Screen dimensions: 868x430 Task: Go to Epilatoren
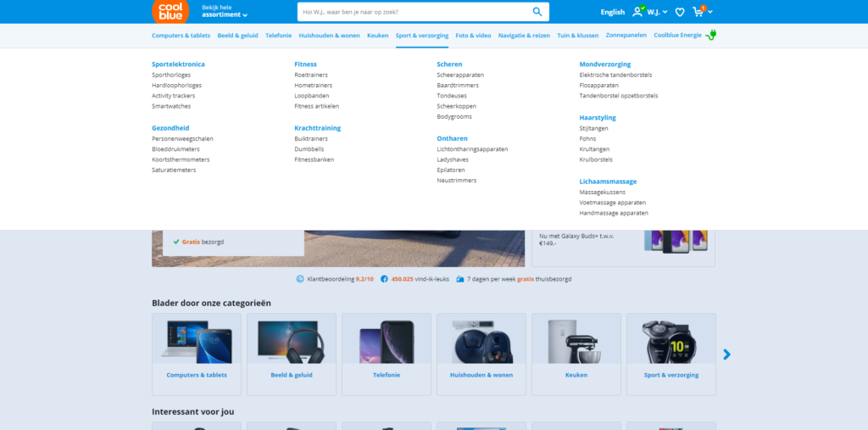pyautogui.click(x=451, y=170)
